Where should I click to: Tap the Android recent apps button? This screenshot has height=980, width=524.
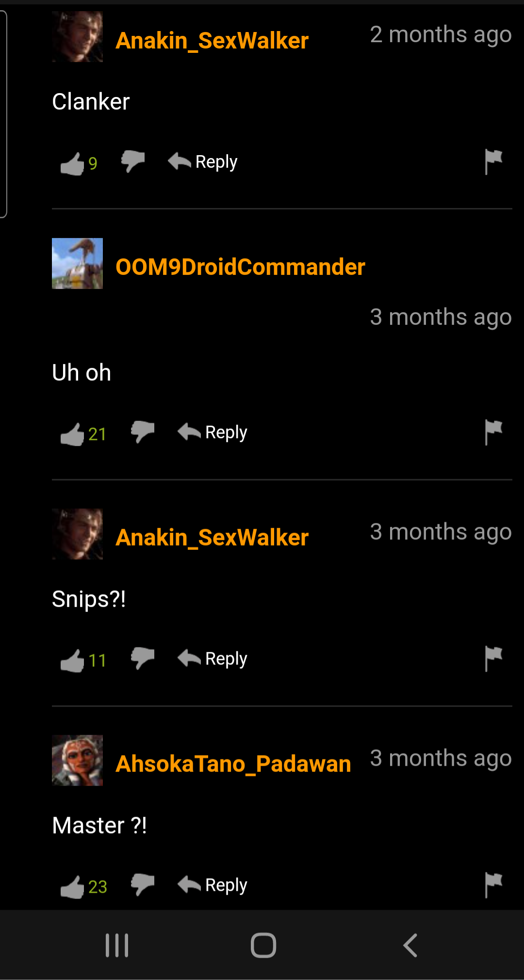pos(117,945)
